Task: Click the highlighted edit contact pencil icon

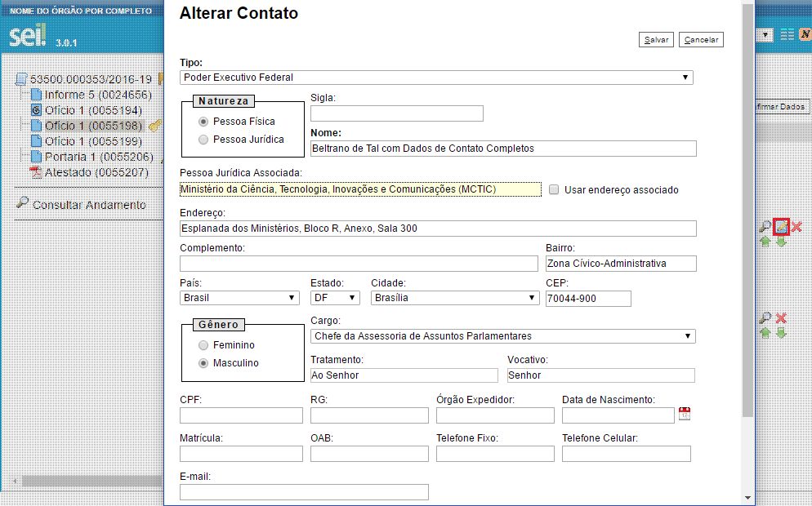Action: (781, 227)
